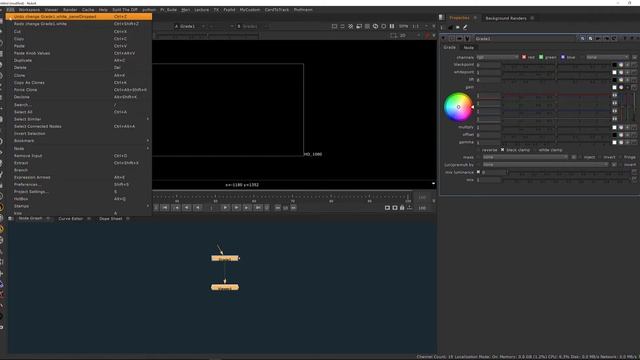Open the Grade tab in Grade1 properties
This screenshot has width=640, height=360.
449,48
